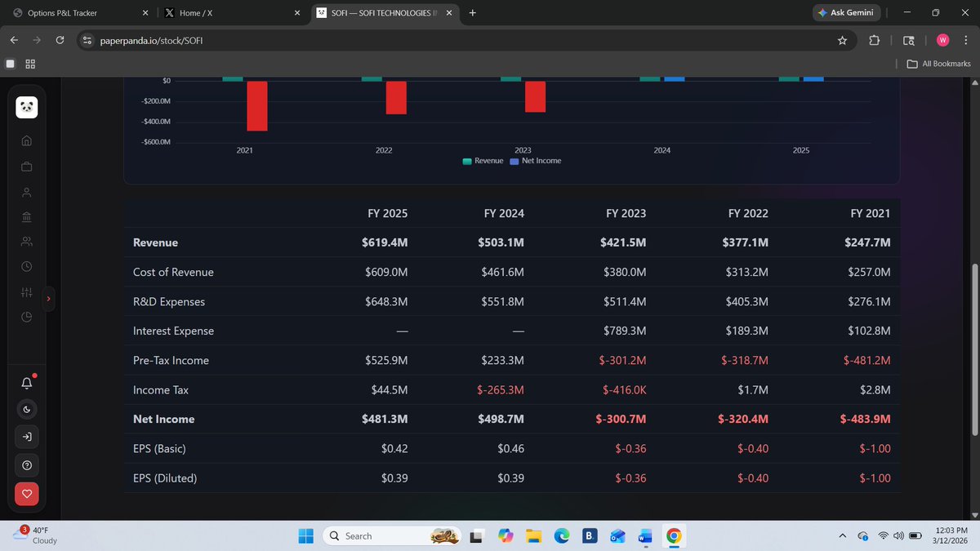Viewport: 980px width, 551px height.
Task: Click the Chrome icon in the taskbar
Action: [x=674, y=535]
